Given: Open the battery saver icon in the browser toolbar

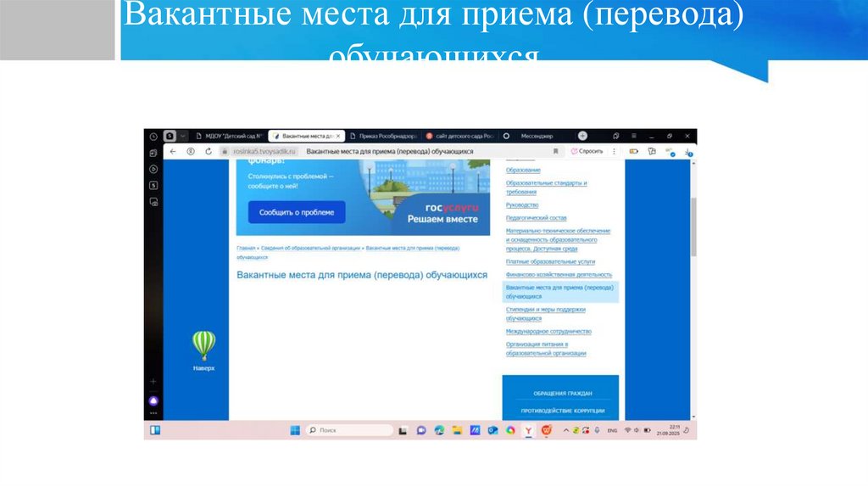Looking at the screenshot, I should (633, 151).
